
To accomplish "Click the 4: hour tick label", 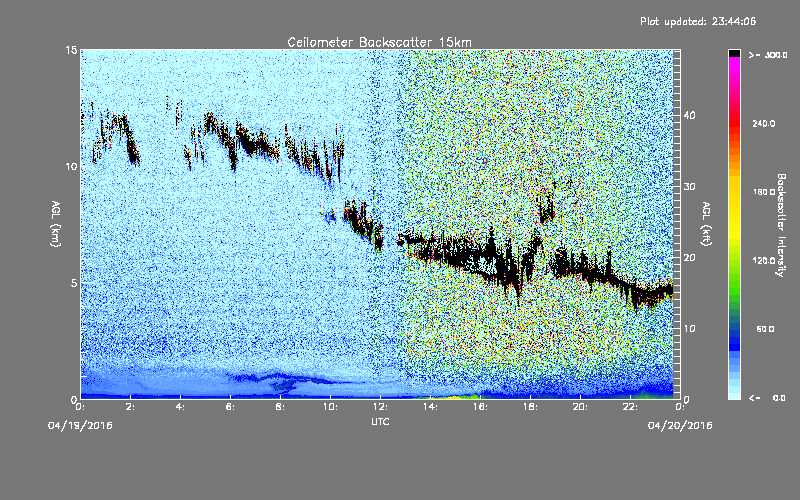I will 181,407.
